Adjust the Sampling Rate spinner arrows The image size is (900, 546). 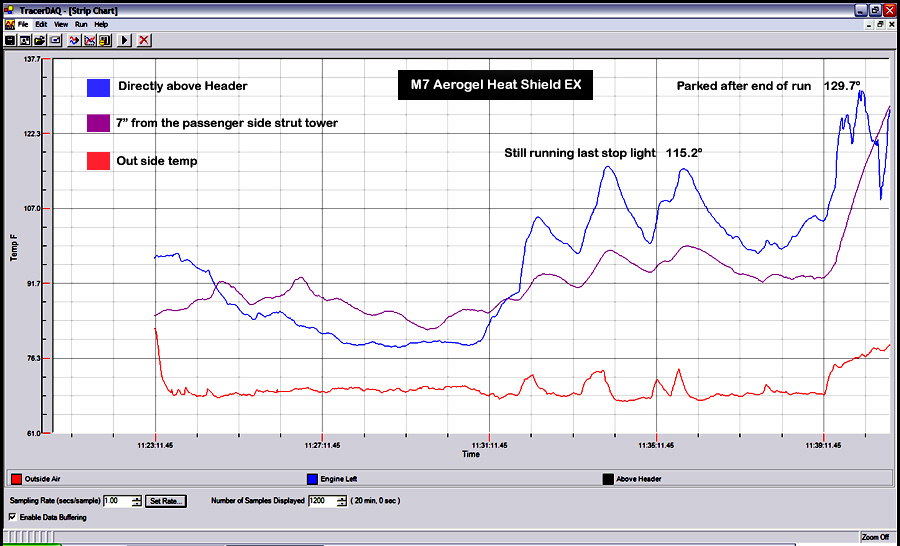[137, 500]
